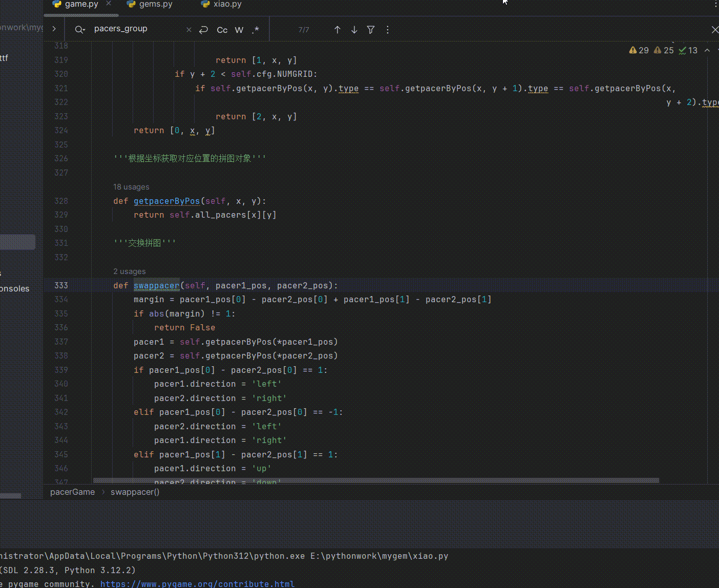719x588 pixels.
Task: Toggle Words (W) search option
Action: [x=239, y=30]
